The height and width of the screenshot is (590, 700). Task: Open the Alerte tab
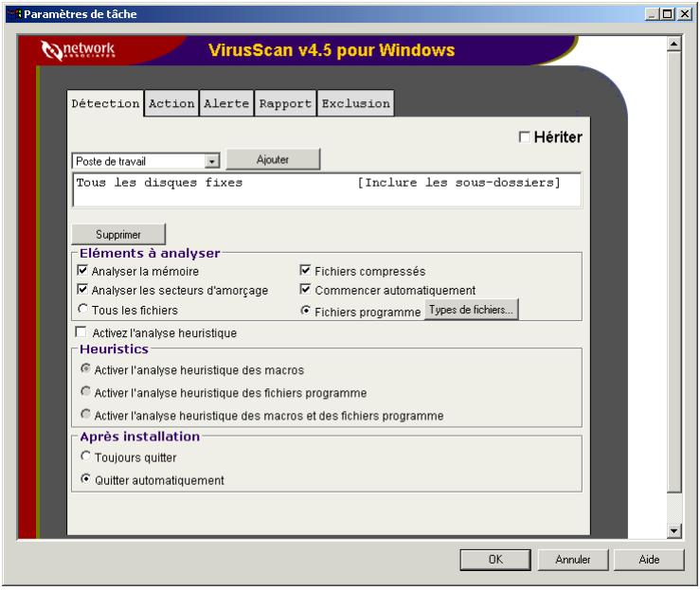226,103
